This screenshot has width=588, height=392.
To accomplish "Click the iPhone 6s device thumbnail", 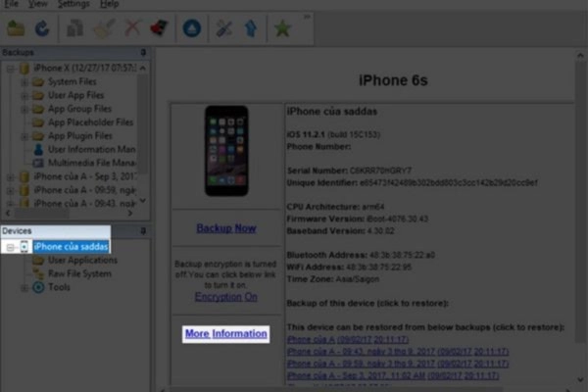I will click(x=225, y=151).
